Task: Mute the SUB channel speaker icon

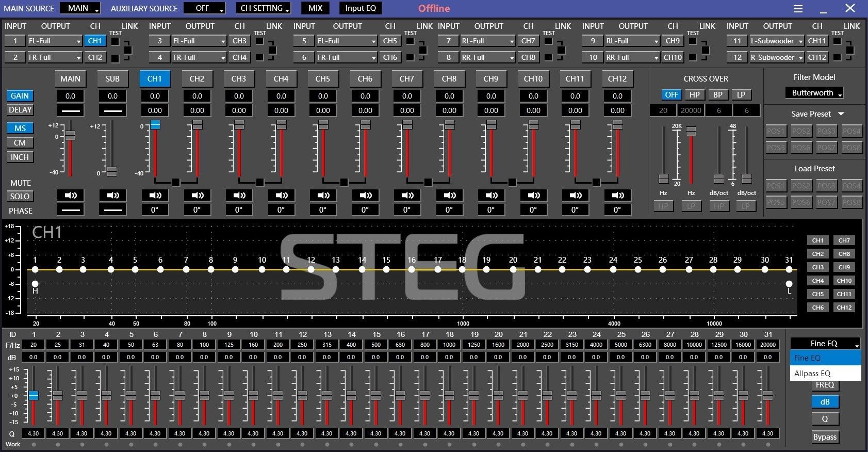Action: click(113, 196)
